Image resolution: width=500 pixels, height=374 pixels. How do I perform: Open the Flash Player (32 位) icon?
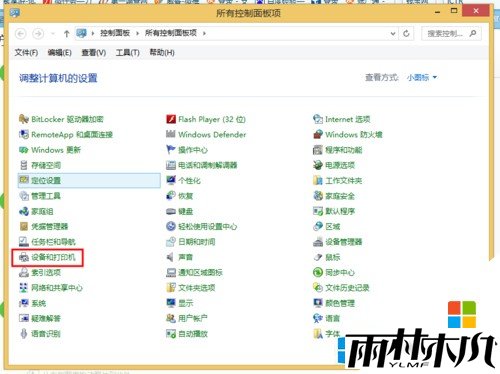tap(171, 119)
